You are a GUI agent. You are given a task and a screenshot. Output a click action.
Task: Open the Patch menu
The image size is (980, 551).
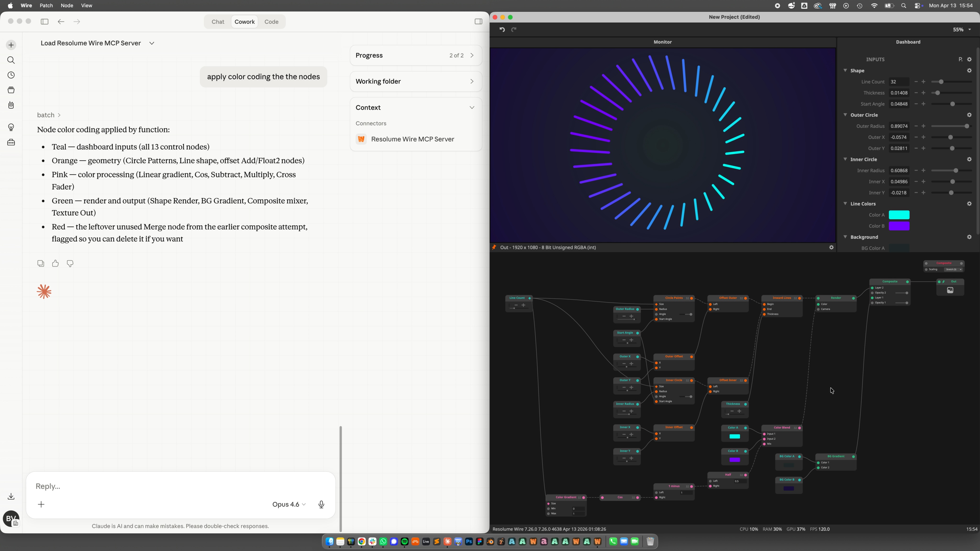coord(46,6)
